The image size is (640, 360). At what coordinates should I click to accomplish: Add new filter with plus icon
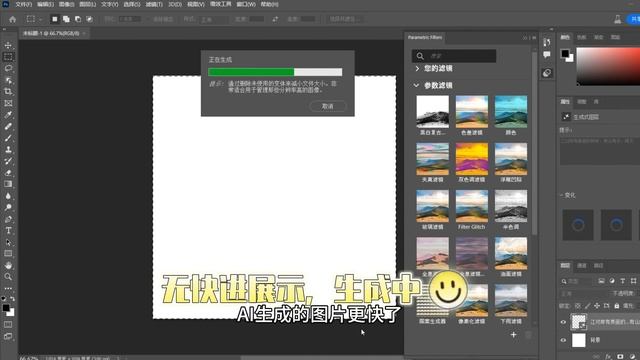tap(513, 335)
